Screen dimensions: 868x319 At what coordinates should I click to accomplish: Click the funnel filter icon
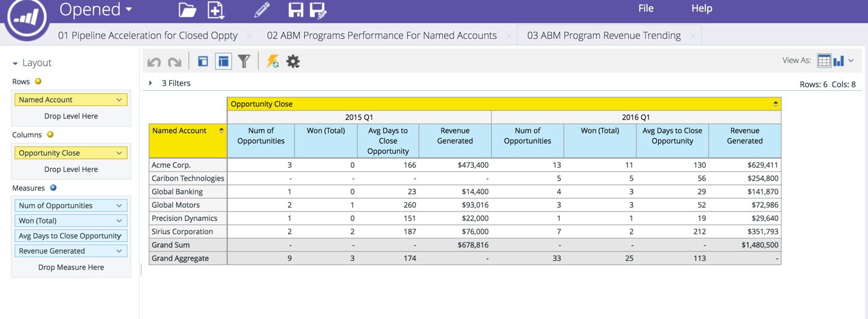pyautogui.click(x=244, y=61)
